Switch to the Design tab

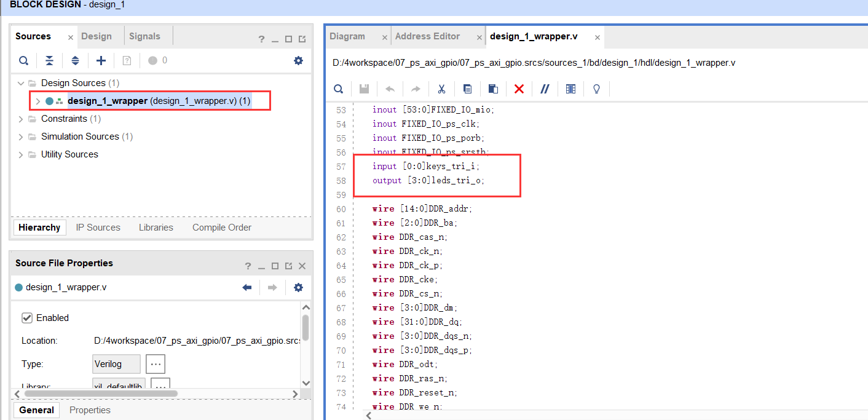(x=97, y=36)
